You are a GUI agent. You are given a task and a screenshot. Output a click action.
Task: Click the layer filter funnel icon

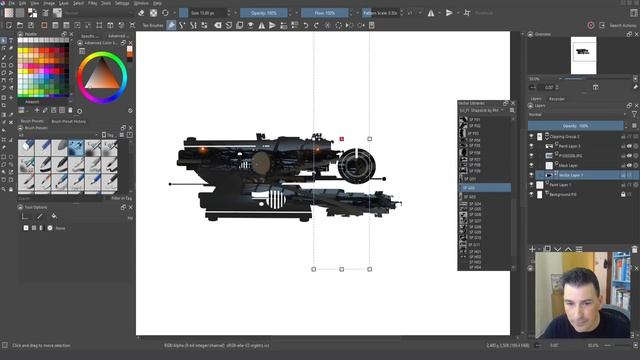point(634,115)
